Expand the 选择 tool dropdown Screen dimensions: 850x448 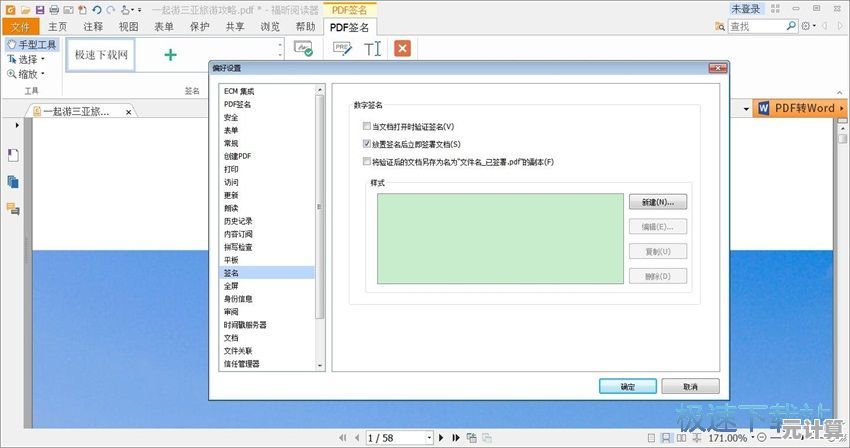(x=43, y=59)
